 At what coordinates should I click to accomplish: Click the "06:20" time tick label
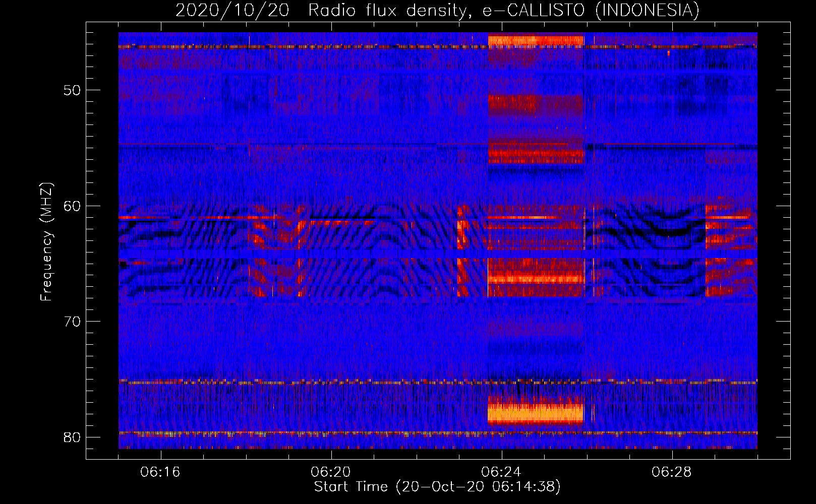pyautogui.click(x=331, y=472)
